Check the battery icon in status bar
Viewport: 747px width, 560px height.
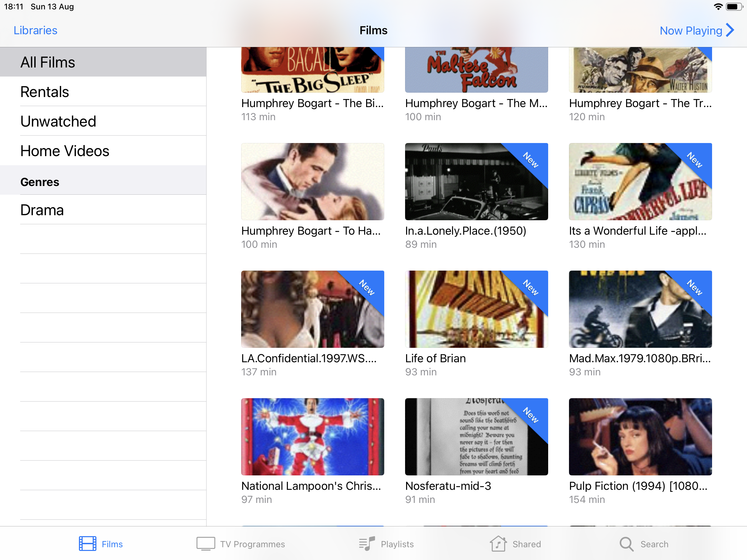734,7
